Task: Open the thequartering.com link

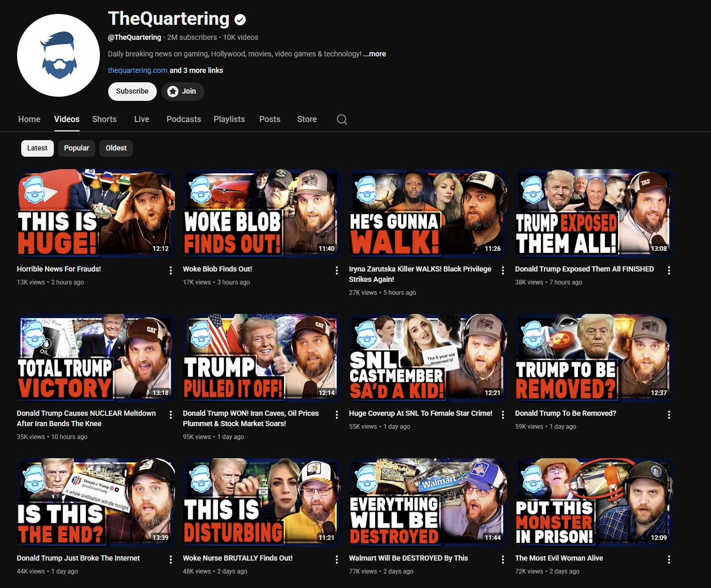Action: [x=138, y=70]
